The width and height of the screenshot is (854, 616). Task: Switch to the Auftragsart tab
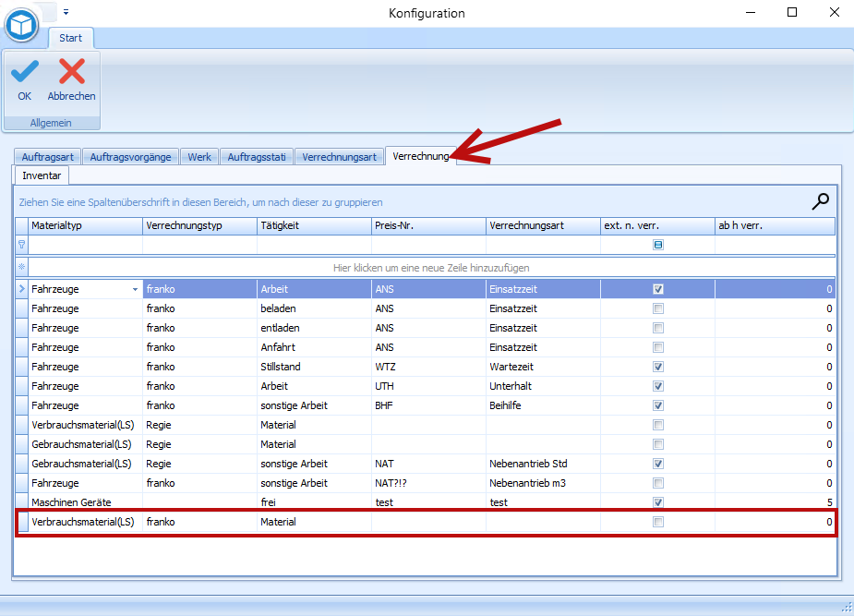(47, 157)
